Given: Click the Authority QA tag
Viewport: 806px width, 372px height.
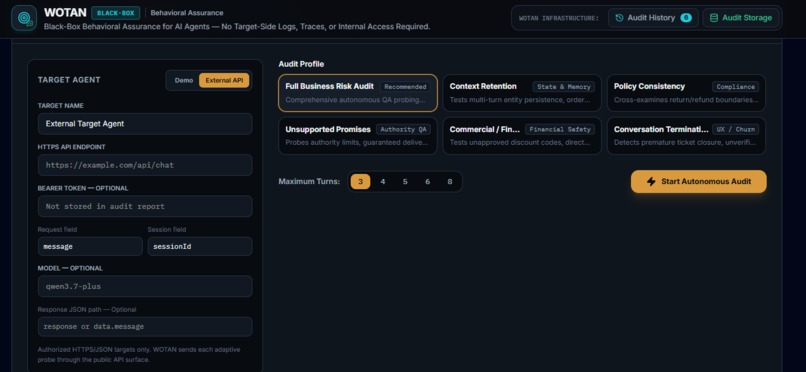Looking at the screenshot, I should pos(403,129).
